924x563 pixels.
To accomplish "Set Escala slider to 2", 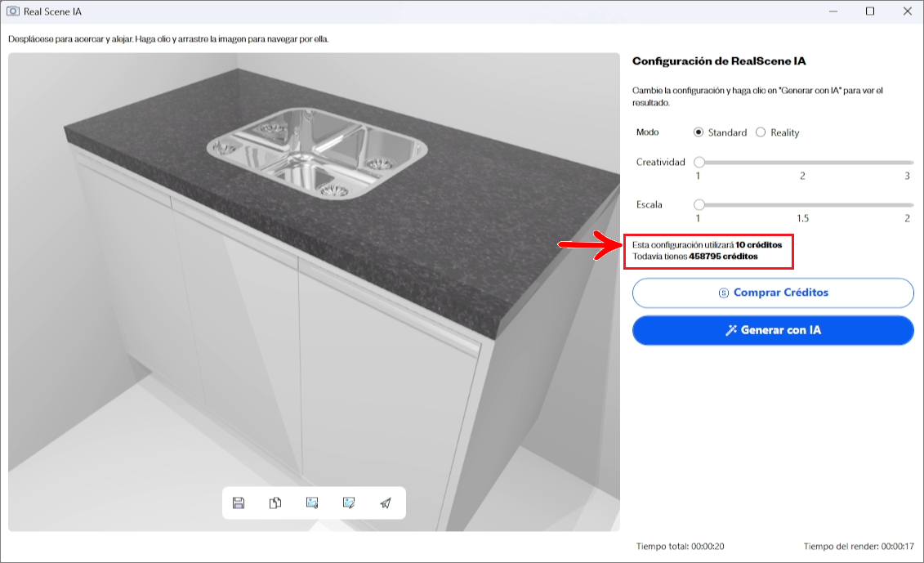I will 907,204.
